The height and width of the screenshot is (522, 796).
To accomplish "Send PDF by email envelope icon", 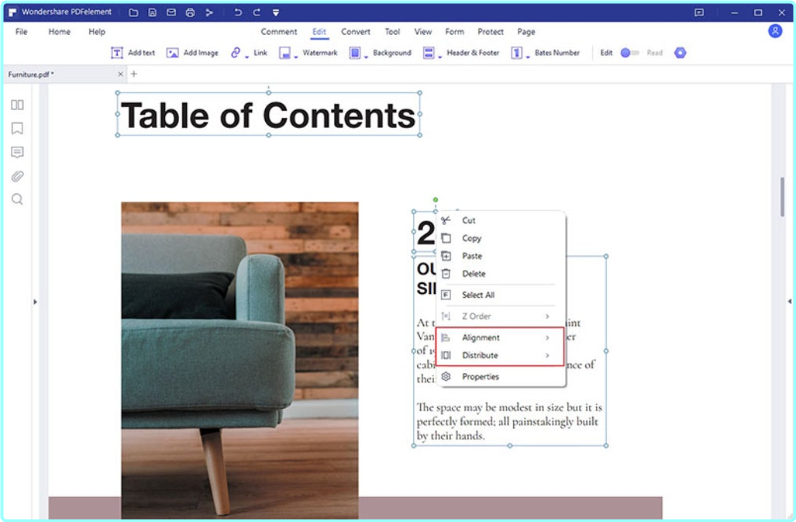I will tap(172, 12).
